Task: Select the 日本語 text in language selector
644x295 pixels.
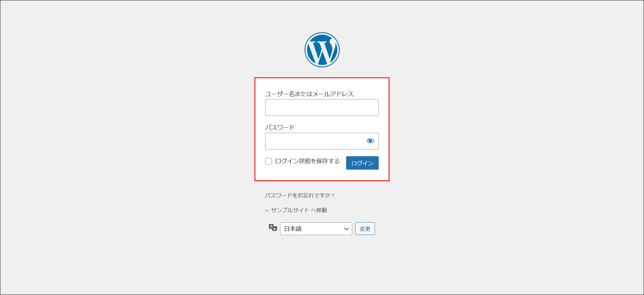Action: 293,229
